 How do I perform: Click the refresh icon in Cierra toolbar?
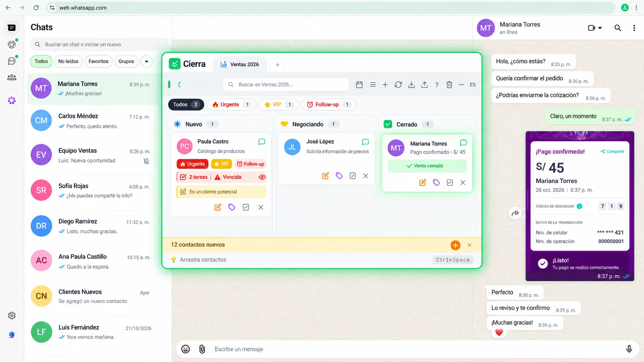(398, 85)
